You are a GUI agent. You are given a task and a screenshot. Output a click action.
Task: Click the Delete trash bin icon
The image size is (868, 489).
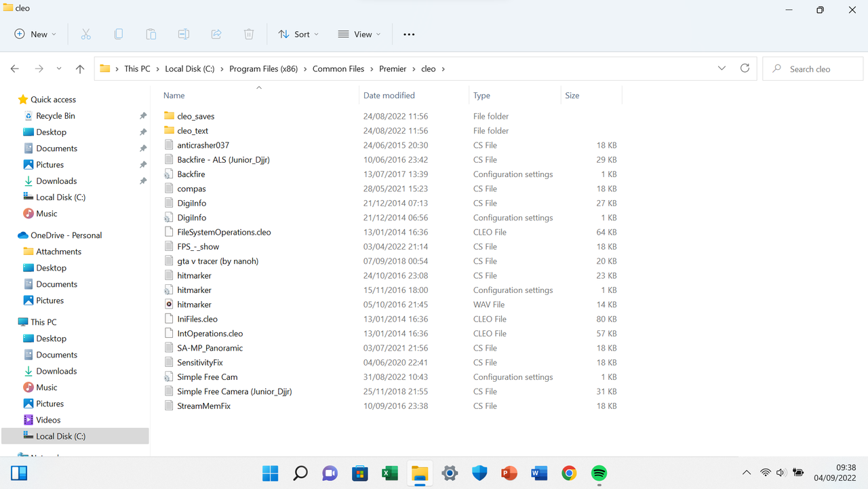(x=249, y=34)
